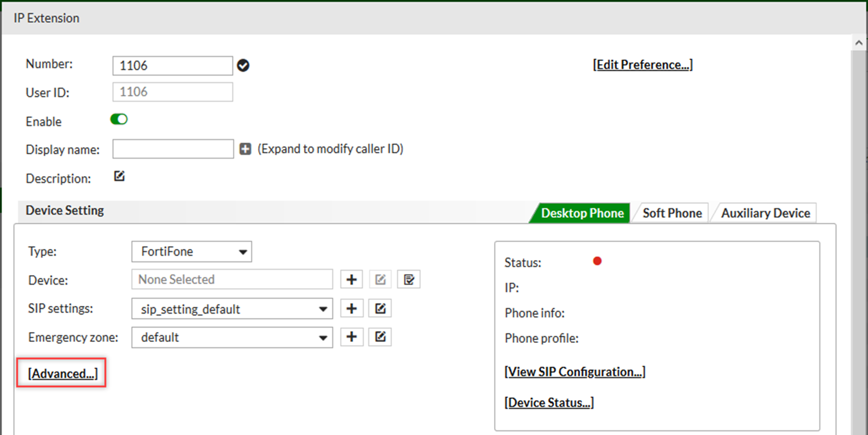The height and width of the screenshot is (435, 868).
Task: Click the plus icon next to Device field
Action: (x=351, y=280)
